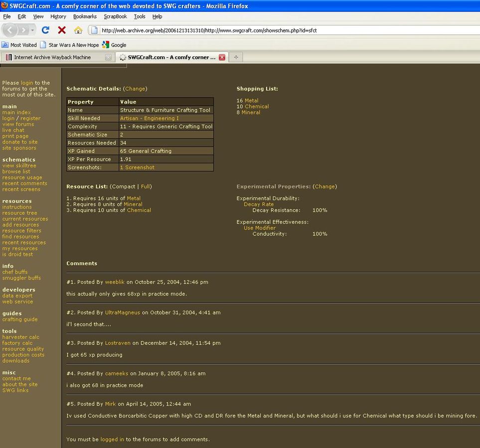The height and width of the screenshot is (448, 480).
Task: Stop loading with the red X icon
Action: [x=62, y=30]
